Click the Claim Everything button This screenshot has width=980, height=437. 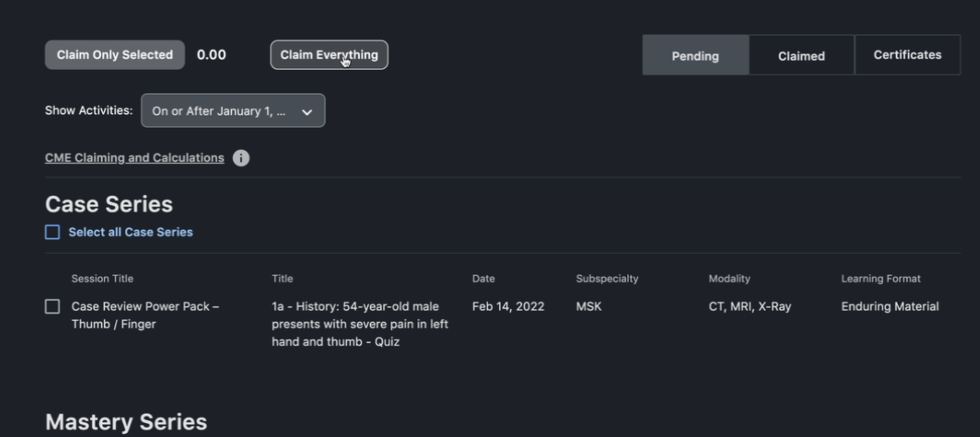point(329,55)
